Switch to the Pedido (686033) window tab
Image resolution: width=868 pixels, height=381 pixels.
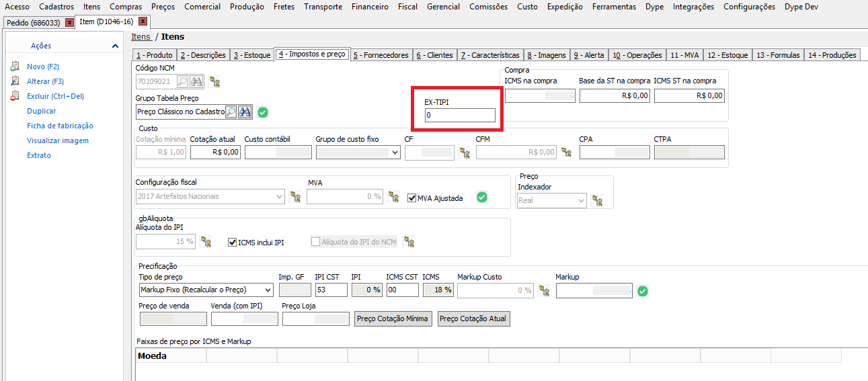click(x=34, y=22)
